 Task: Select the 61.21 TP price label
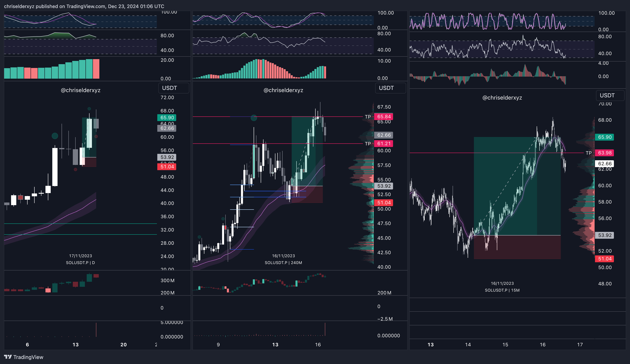tap(384, 144)
